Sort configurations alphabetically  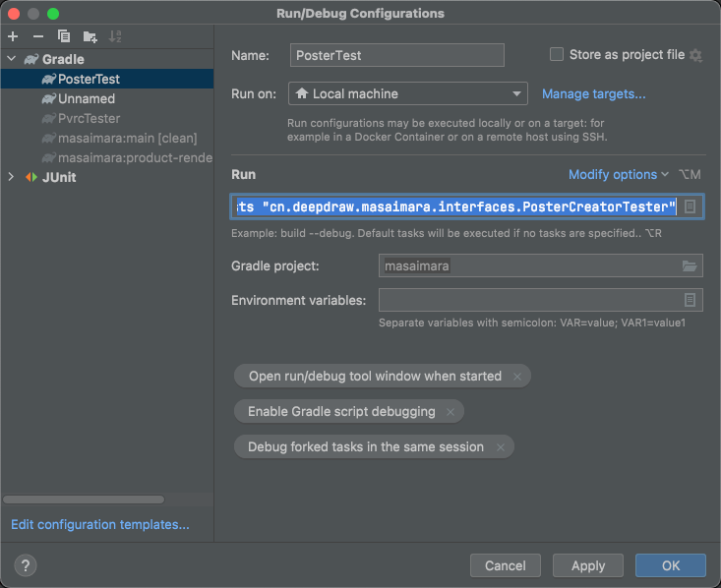coord(115,36)
